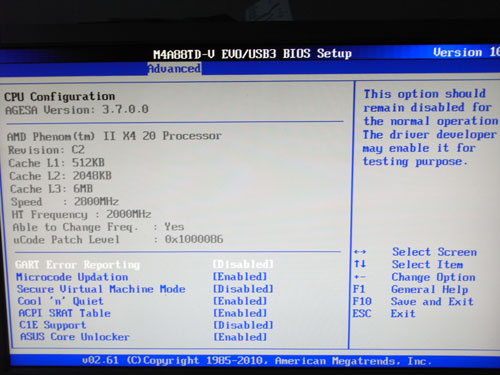Image resolution: width=500 pixels, height=375 pixels.
Task: Change Microcode Updation Enabled value
Action: (240, 277)
